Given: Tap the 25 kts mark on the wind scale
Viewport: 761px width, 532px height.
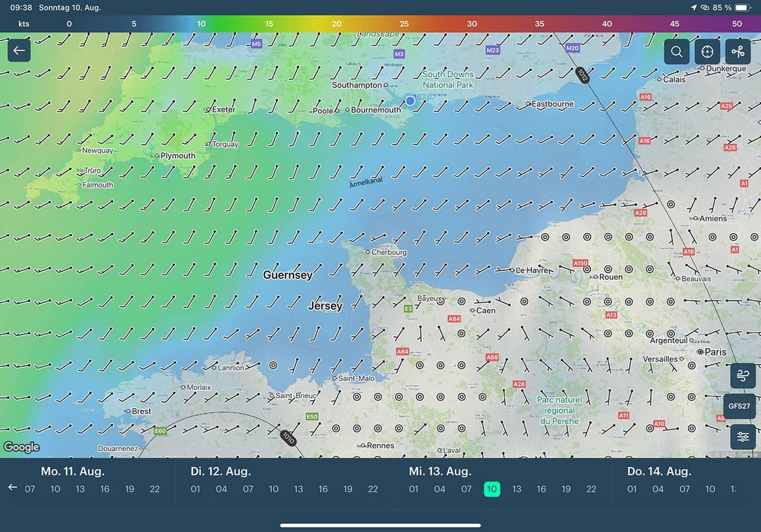Looking at the screenshot, I should click(404, 24).
